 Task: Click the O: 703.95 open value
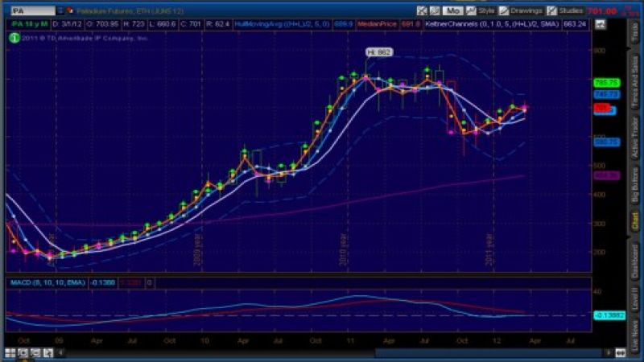click(x=103, y=24)
